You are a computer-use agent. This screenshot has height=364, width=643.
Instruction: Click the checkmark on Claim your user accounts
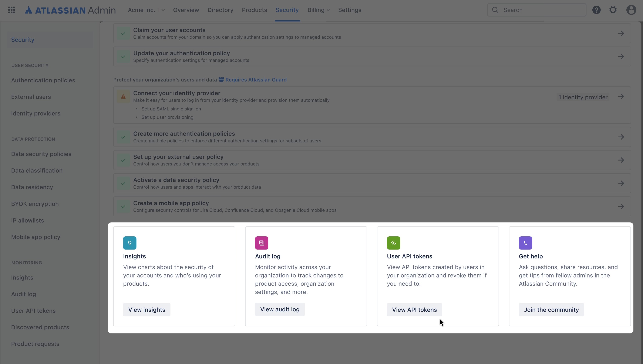123,34
